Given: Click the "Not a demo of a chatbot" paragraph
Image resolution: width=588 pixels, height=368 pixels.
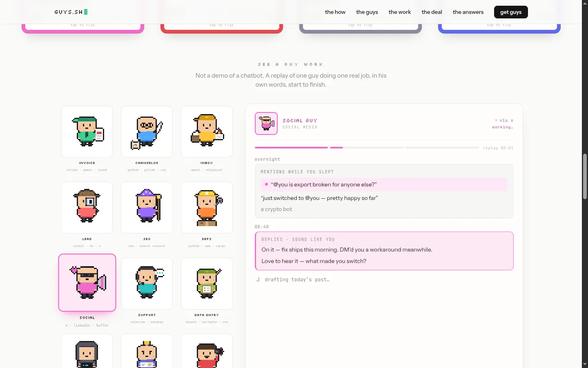Looking at the screenshot, I should pyautogui.click(x=291, y=80).
